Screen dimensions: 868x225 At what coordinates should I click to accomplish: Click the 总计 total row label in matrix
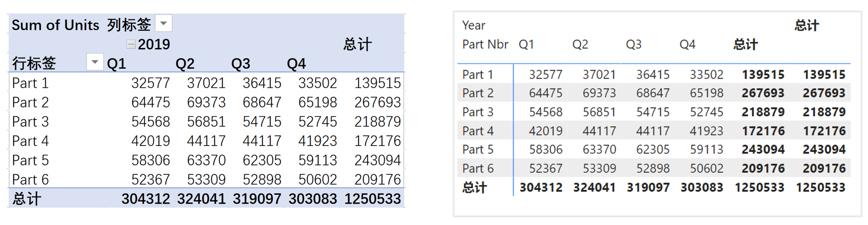475,187
